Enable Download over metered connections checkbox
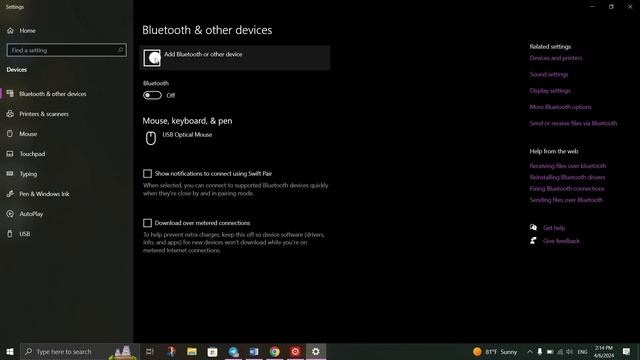The width and height of the screenshot is (640, 360). (147, 223)
